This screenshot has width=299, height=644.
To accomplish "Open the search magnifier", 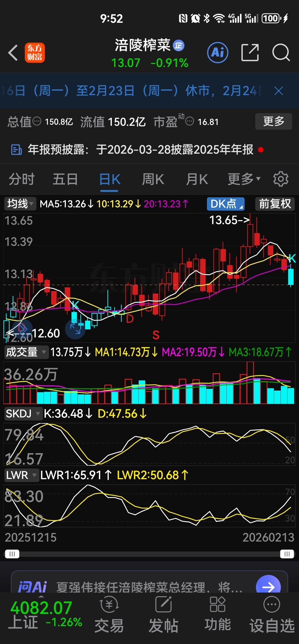I will tap(281, 53).
